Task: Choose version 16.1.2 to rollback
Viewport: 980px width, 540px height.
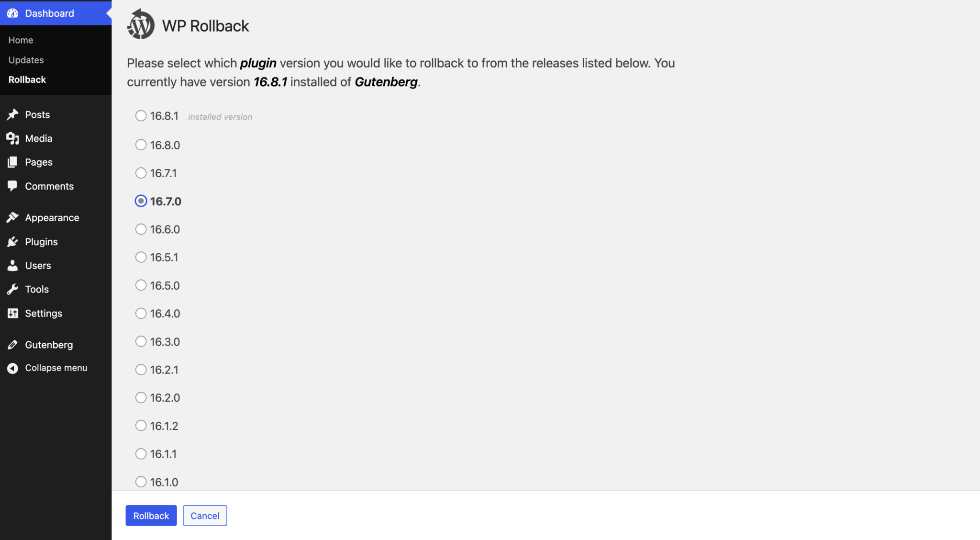Action: coord(141,425)
